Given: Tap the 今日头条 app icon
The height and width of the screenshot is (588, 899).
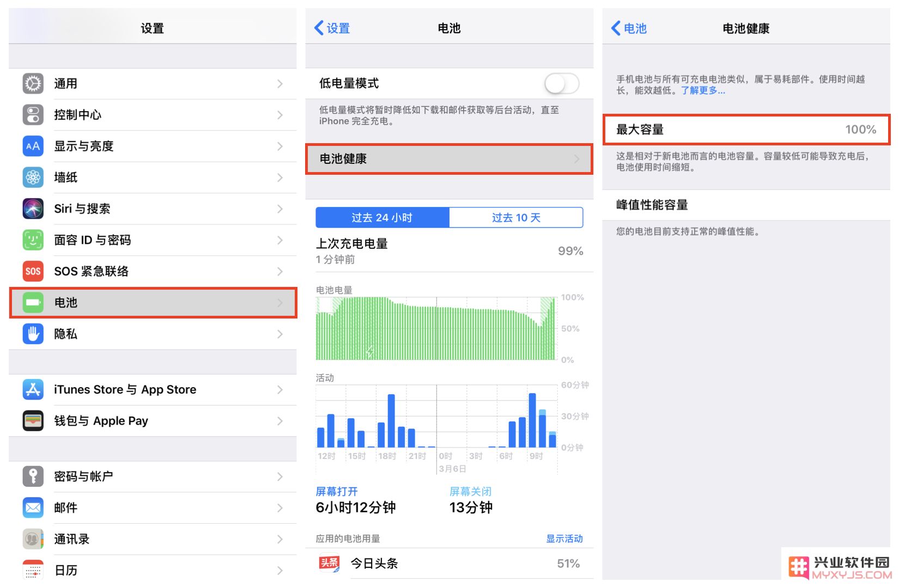Looking at the screenshot, I should tap(329, 563).
